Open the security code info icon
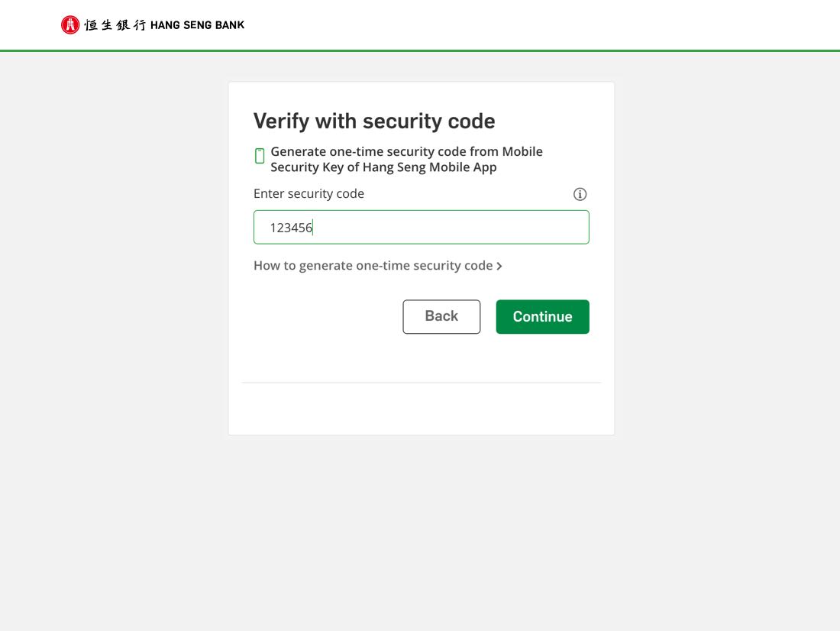The width and height of the screenshot is (840, 631). click(x=580, y=194)
